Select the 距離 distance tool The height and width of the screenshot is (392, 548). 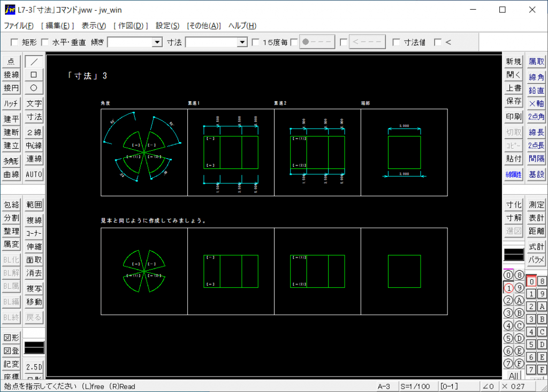536,231
